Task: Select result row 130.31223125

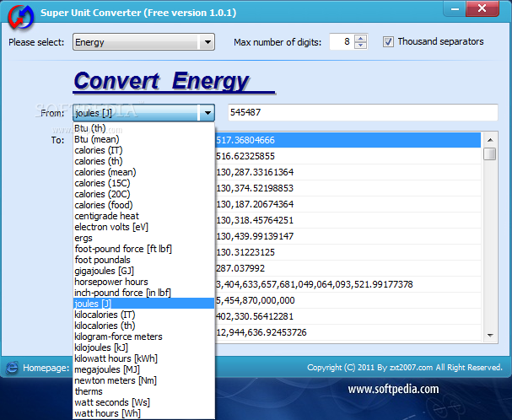Action: [x=348, y=252]
